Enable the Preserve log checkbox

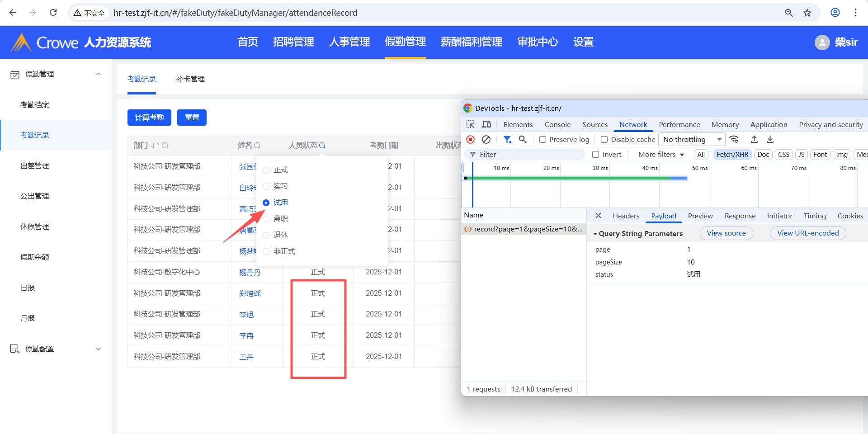(543, 140)
